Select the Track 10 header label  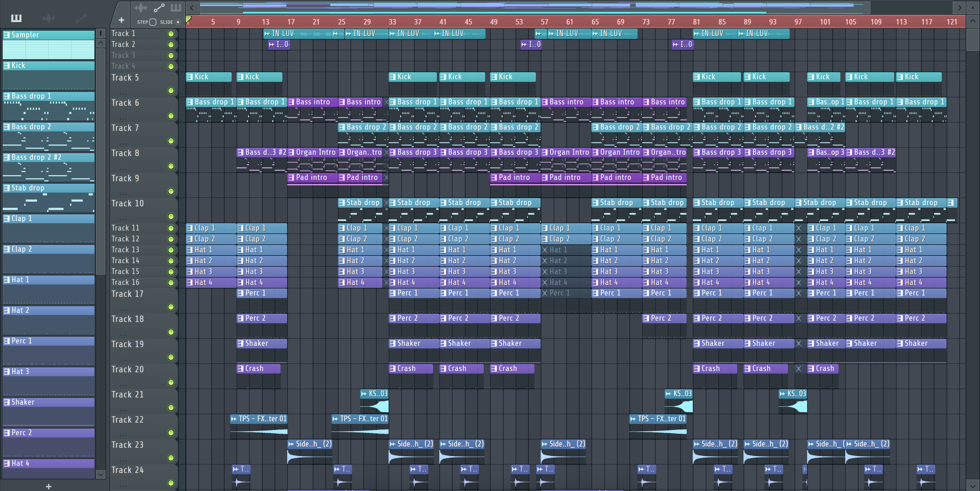pyautogui.click(x=128, y=203)
